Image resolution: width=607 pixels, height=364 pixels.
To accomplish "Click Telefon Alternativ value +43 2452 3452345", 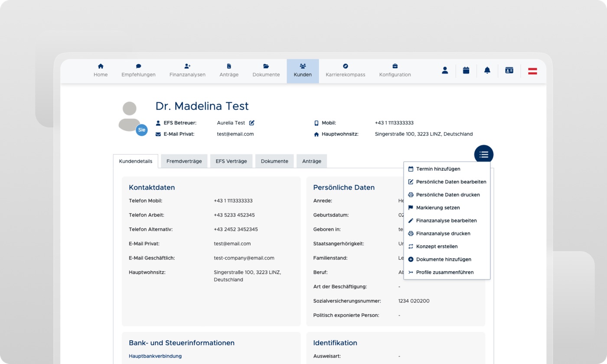I will click(x=236, y=229).
